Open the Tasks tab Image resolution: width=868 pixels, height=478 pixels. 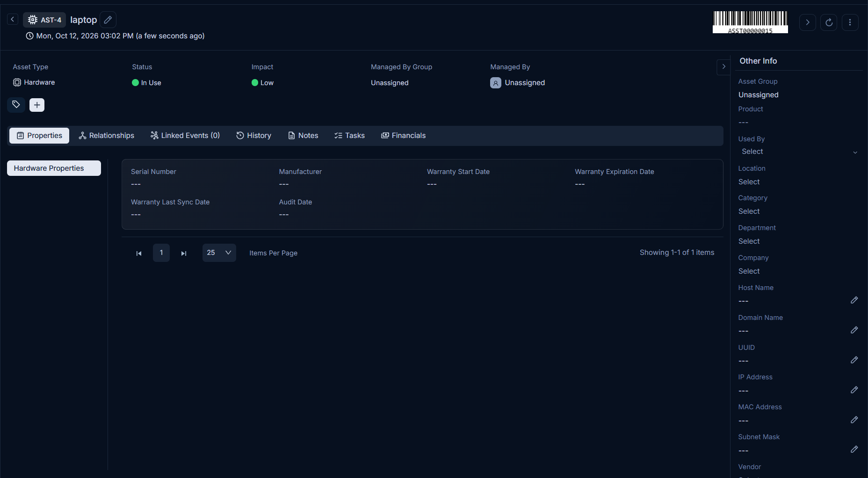(349, 136)
